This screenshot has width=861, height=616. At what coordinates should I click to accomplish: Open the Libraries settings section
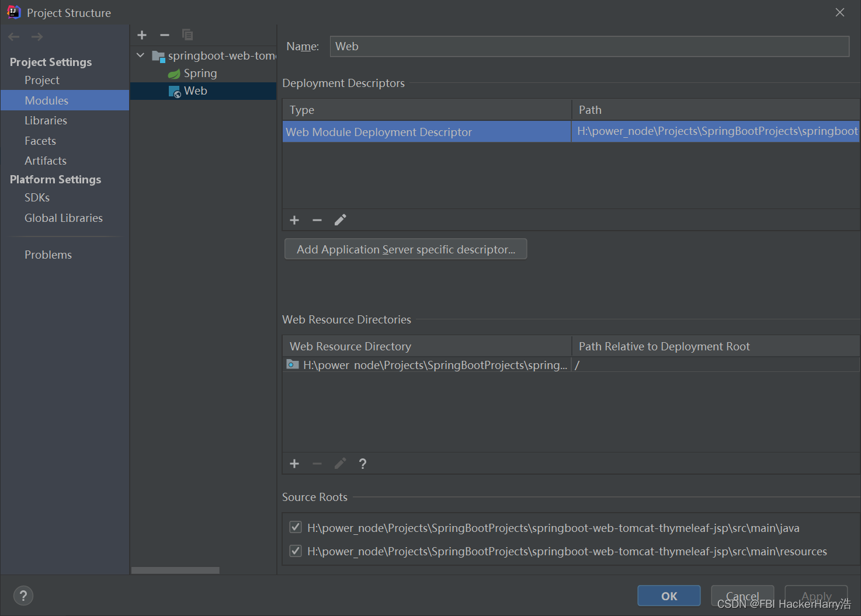point(46,120)
